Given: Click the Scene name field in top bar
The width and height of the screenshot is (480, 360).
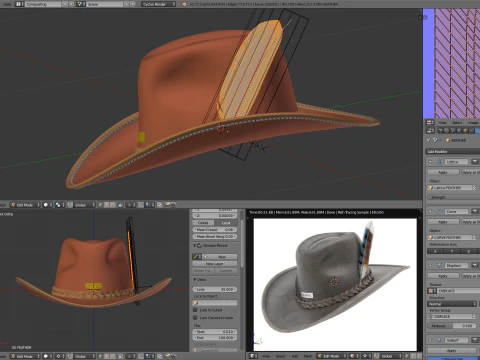Looking at the screenshot, I should coord(104,4).
